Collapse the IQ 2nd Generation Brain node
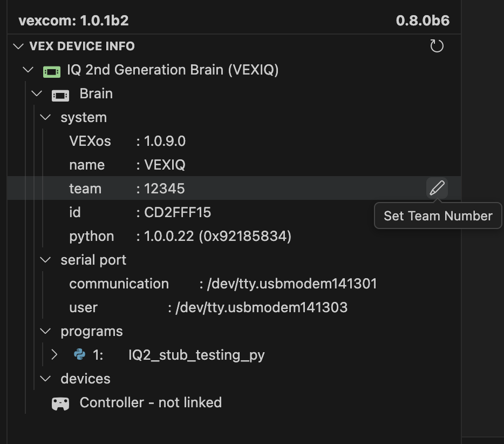Viewport: 504px width, 444px height. coord(28,70)
